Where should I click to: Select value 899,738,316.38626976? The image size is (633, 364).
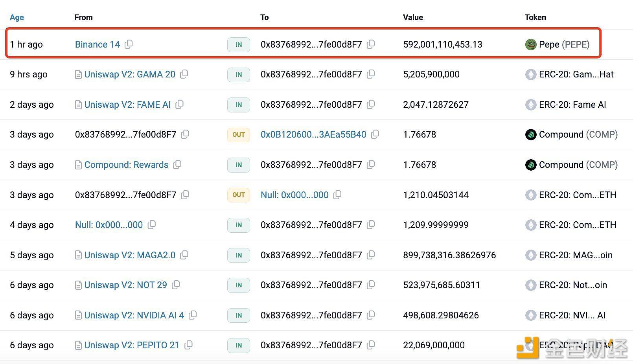pos(449,255)
